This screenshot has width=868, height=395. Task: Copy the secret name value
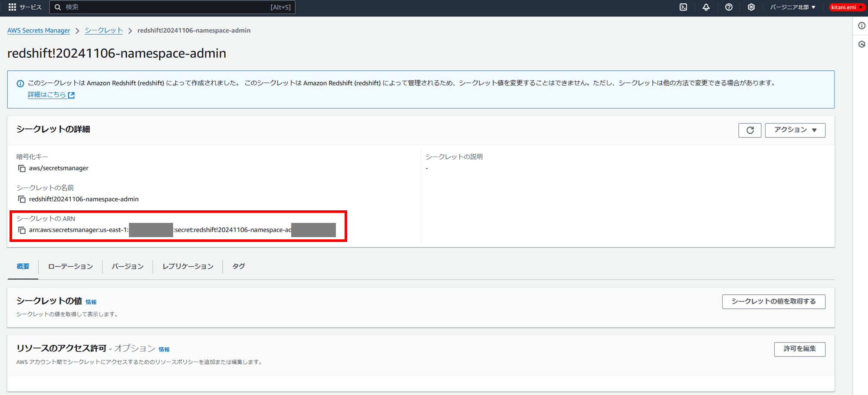click(22, 199)
